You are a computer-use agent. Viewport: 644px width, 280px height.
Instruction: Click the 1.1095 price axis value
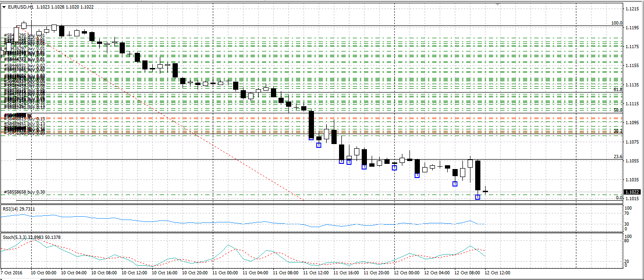click(632, 123)
